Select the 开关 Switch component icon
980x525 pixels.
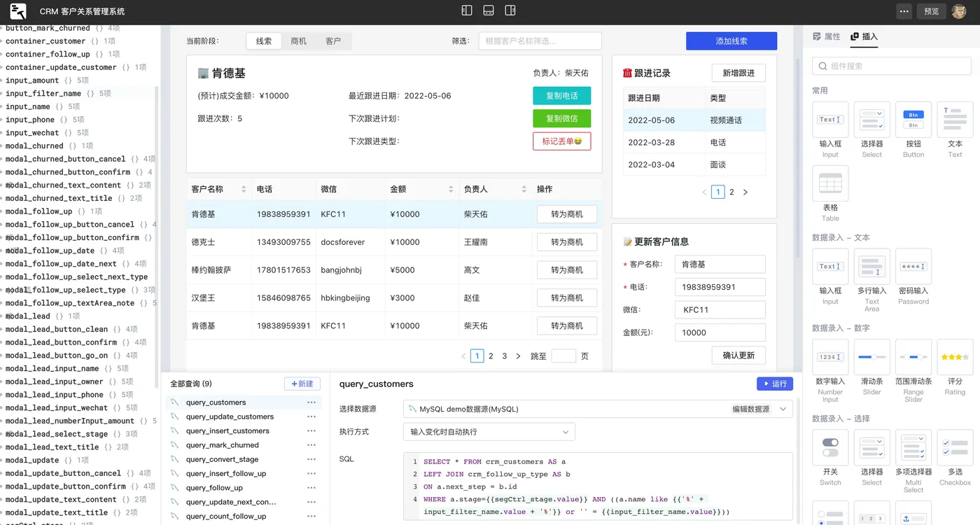click(x=830, y=447)
